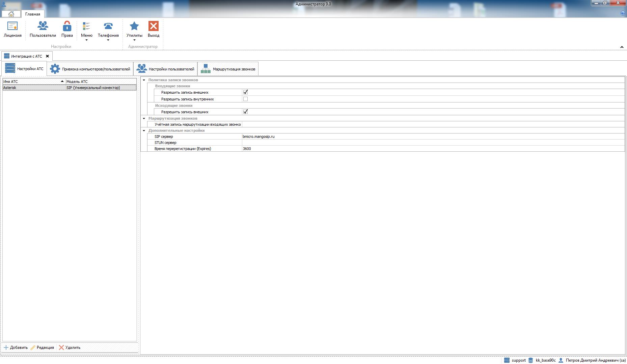Screen dimensions: 627x364
Task: Sort by Имя АТС column
Action: pos(34,82)
